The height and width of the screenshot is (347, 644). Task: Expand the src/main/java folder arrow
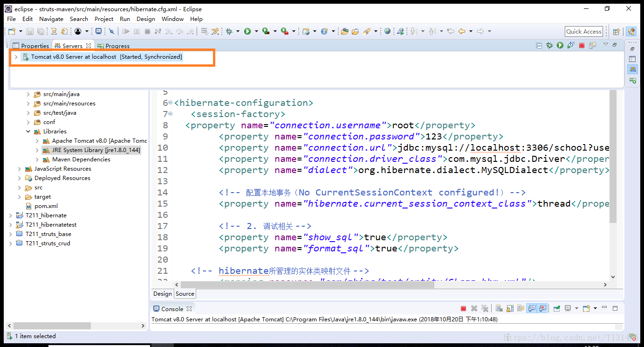pyautogui.click(x=28, y=94)
